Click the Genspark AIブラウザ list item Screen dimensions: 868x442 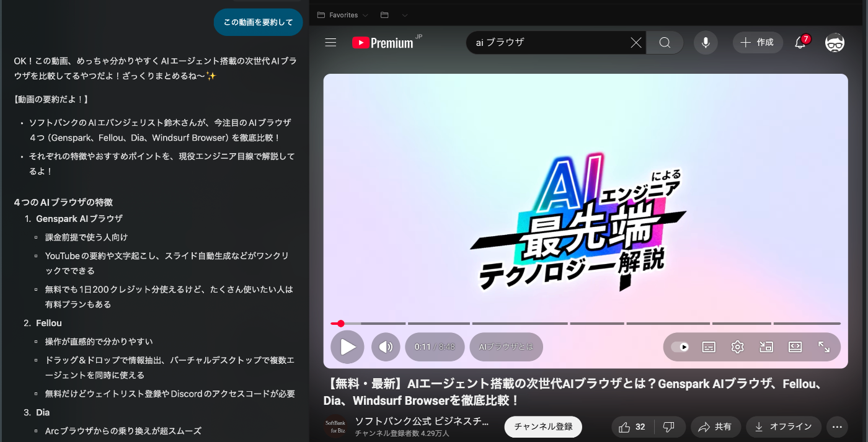79,219
